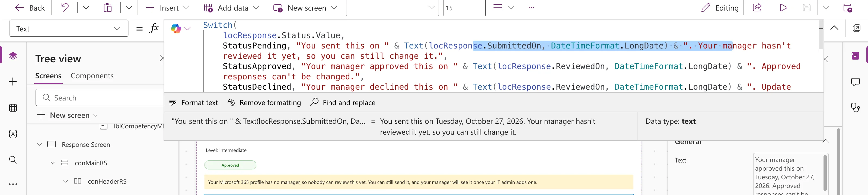Screen dimensions: 868x195
Task: Switch the Editing mode button
Action: coord(720,8)
